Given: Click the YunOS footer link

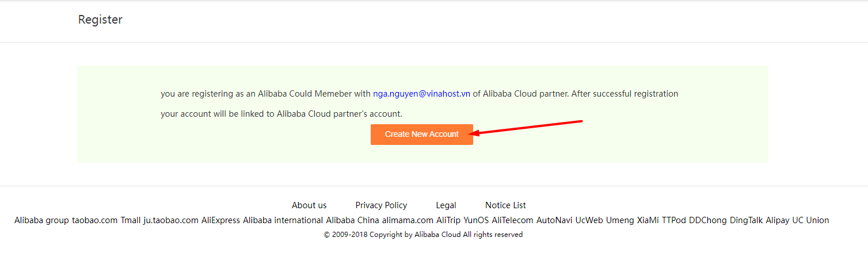Looking at the screenshot, I should point(476,220).
